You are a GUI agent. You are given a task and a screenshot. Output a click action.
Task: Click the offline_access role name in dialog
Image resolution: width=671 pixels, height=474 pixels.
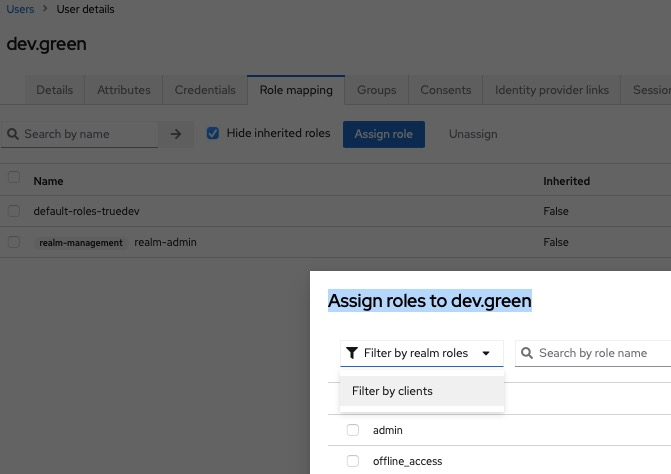[x=407, y=461]
